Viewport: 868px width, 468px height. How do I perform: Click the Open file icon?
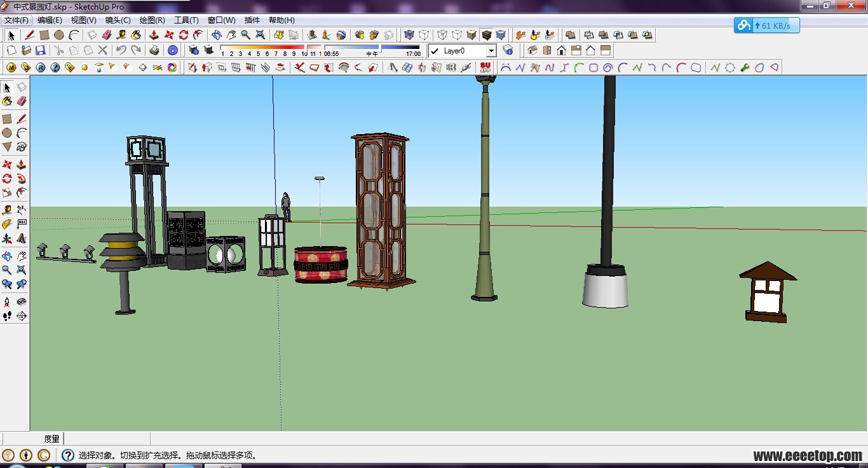coord(26,50)
